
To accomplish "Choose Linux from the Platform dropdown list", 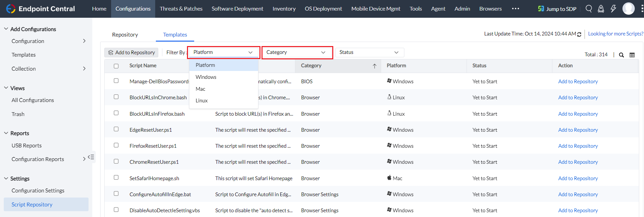I will [202, 101].
